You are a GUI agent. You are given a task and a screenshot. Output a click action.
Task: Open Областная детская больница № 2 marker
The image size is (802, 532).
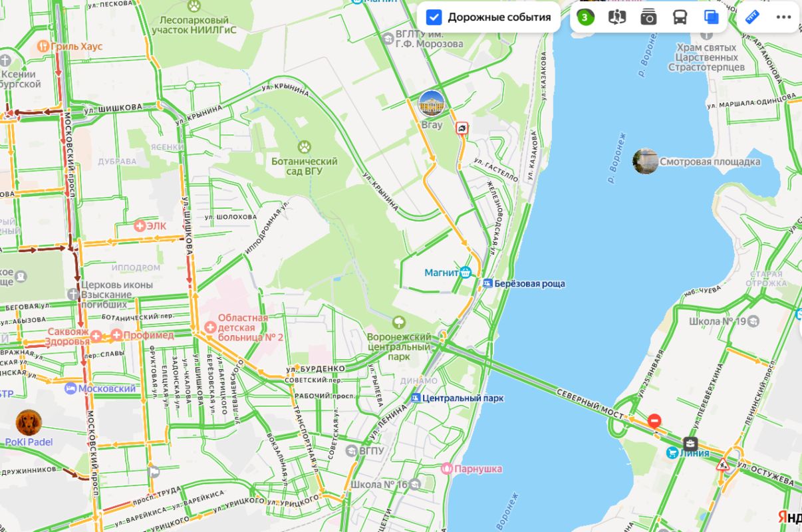point(210,327)
